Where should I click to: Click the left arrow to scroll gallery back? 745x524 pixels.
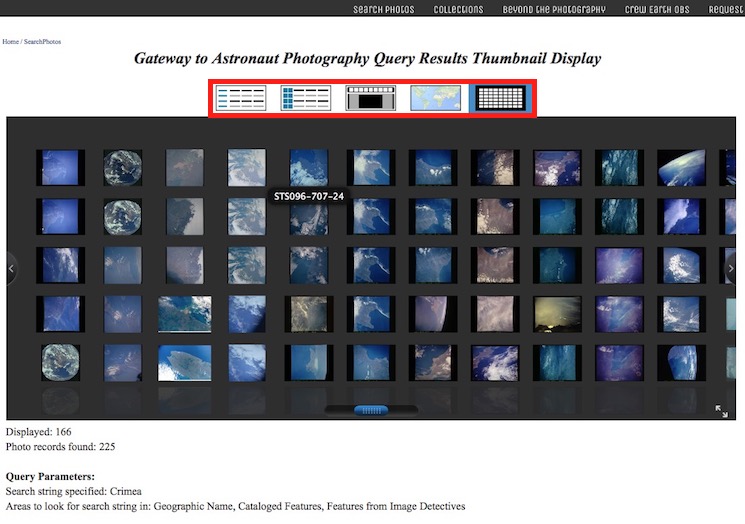[11, 268]
